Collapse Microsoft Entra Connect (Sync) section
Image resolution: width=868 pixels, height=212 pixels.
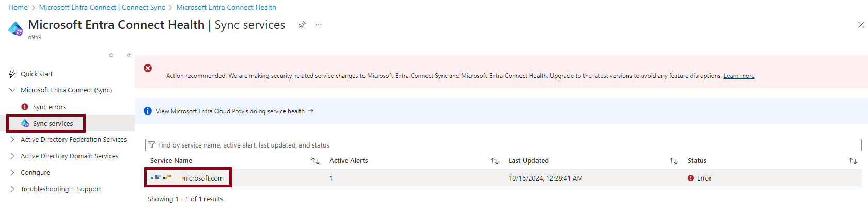12,90
